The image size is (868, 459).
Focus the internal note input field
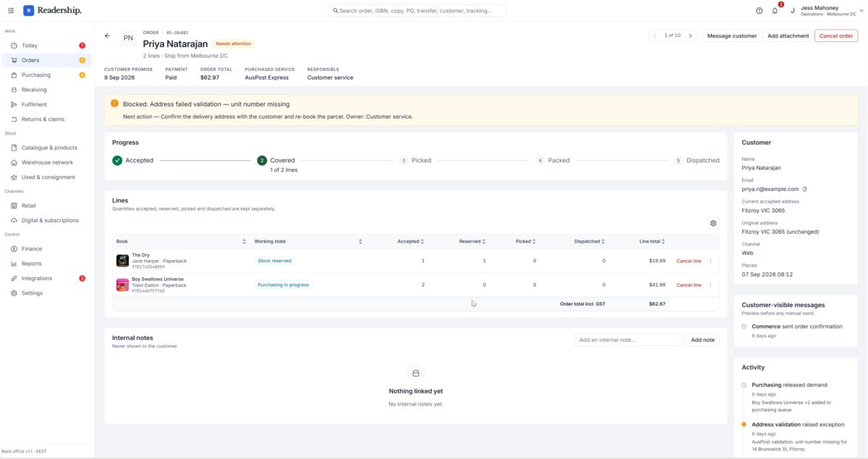pos(629,340)
